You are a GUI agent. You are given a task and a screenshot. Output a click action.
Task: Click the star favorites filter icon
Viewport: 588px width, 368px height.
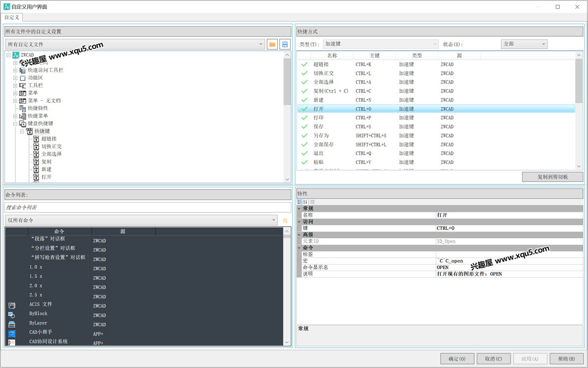point(285,221)
